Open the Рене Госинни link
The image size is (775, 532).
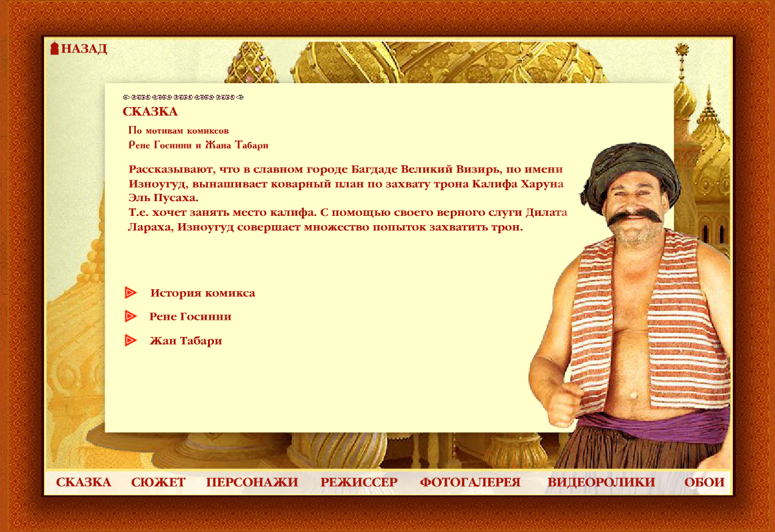190,317
